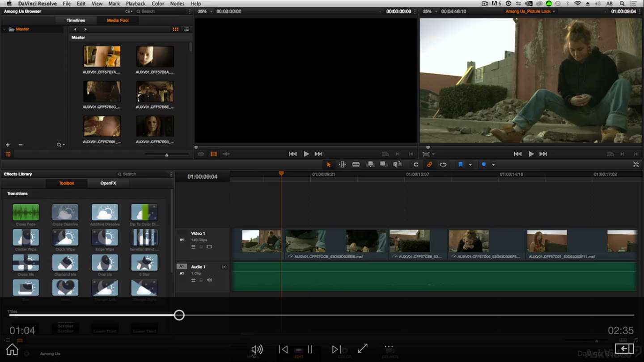Open the flag color dropdown arrow
The height and width of the screenshot is (362, 644).
tap(470, 164)
